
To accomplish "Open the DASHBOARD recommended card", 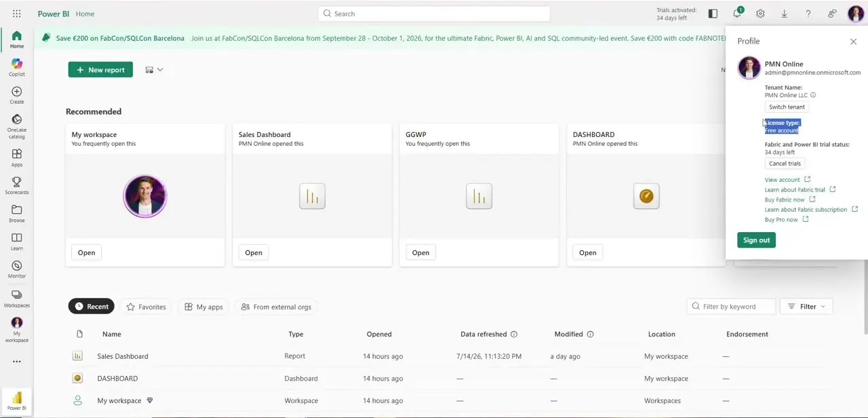I will 587,252.
